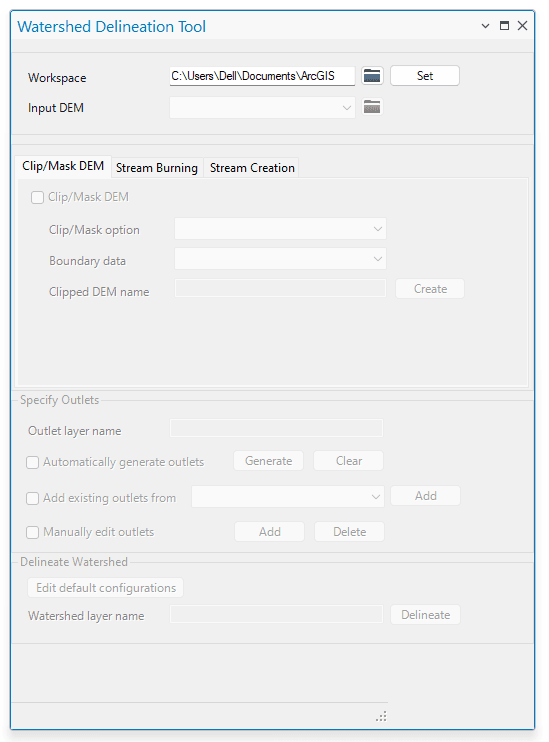This screenshot has width=549, height=742.
Task: Click the Set workspace button
Action: (x=425, y=76)
